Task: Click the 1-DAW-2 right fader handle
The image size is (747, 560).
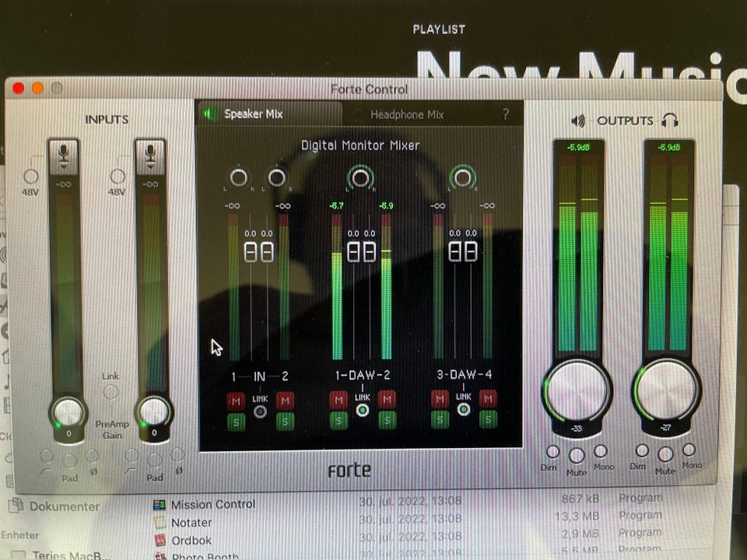Action: click(x=370, y=252)
